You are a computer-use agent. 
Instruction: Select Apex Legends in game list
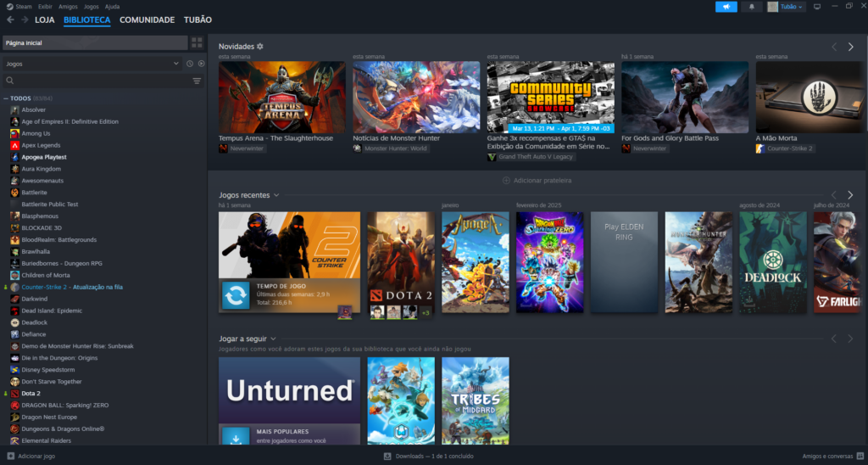[41, 145]
